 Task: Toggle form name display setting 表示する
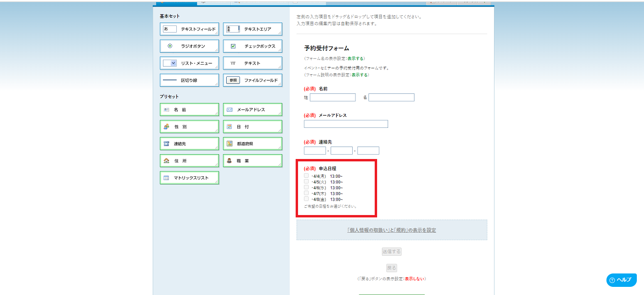pos(355,58)
